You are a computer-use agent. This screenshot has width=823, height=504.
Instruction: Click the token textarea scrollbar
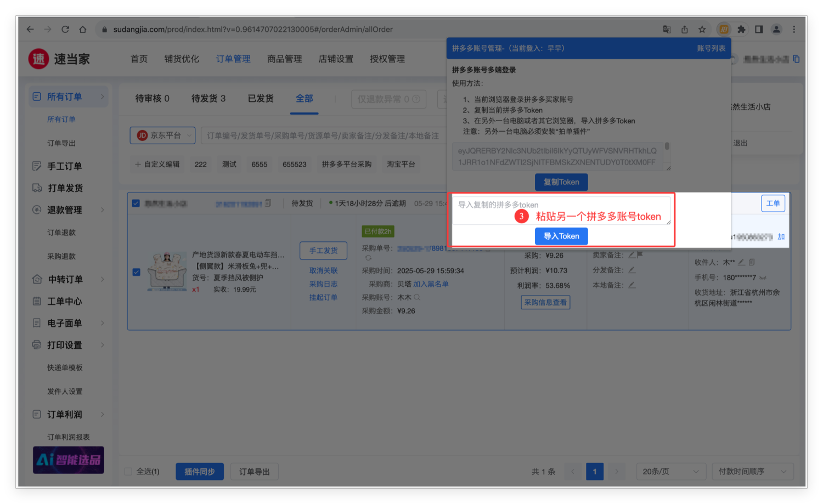(x=667, y=147)
